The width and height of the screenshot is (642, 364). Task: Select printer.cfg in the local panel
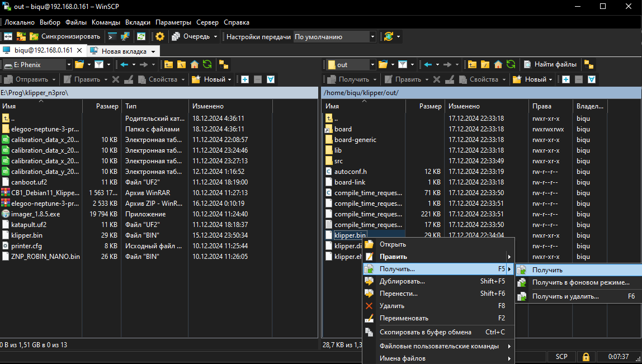(x=26, y=246)
